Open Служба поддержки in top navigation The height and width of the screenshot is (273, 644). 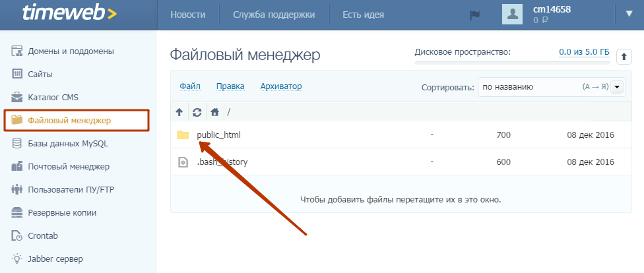273,15
